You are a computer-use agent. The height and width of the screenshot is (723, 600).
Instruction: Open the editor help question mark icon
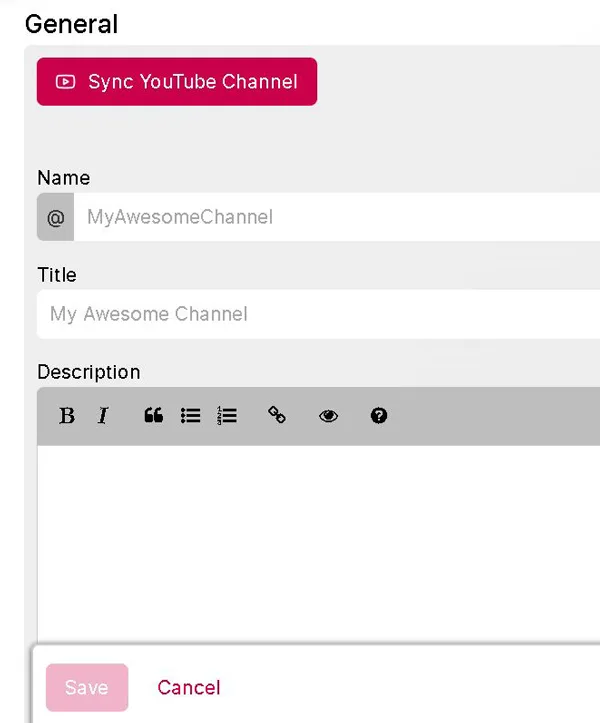(x=378, y=416)
